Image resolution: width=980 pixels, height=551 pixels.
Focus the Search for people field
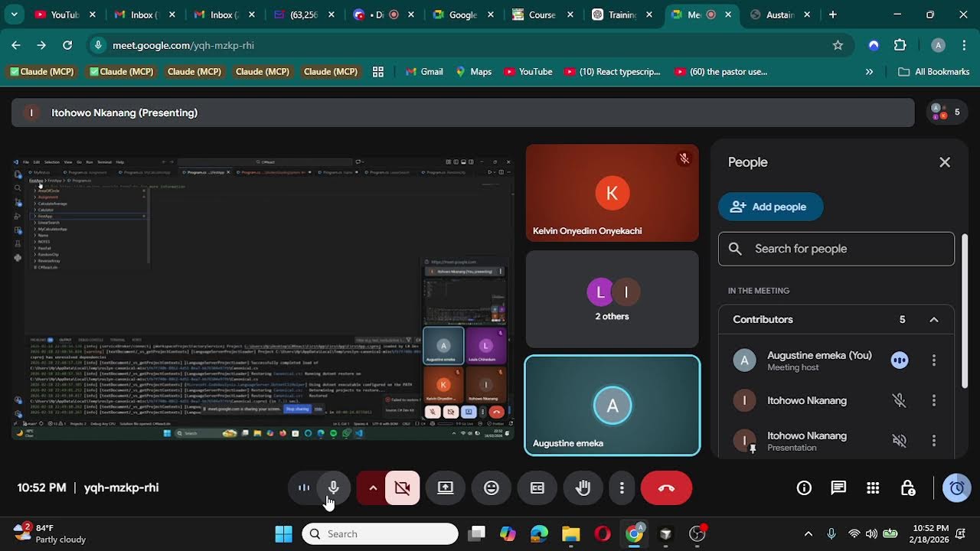[836, 249]
